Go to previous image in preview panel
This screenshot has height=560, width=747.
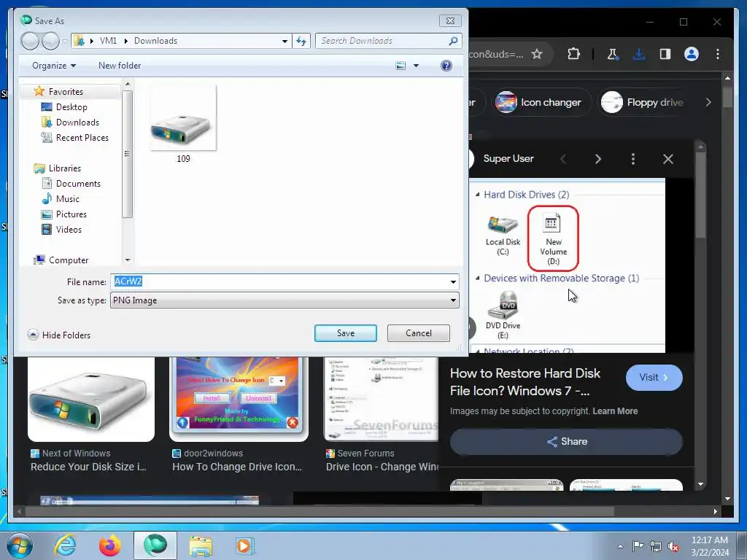coord(563,159)
